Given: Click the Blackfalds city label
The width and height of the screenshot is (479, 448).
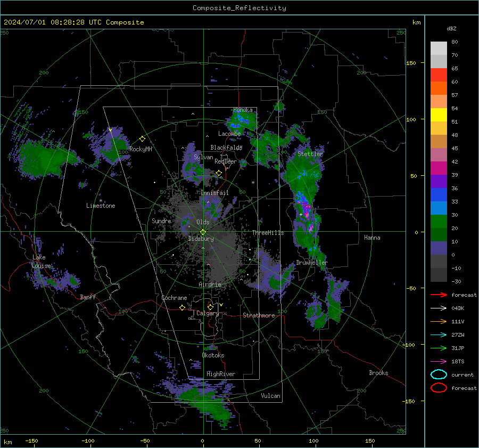Looking at the screenshot, I should pos(226,148).
